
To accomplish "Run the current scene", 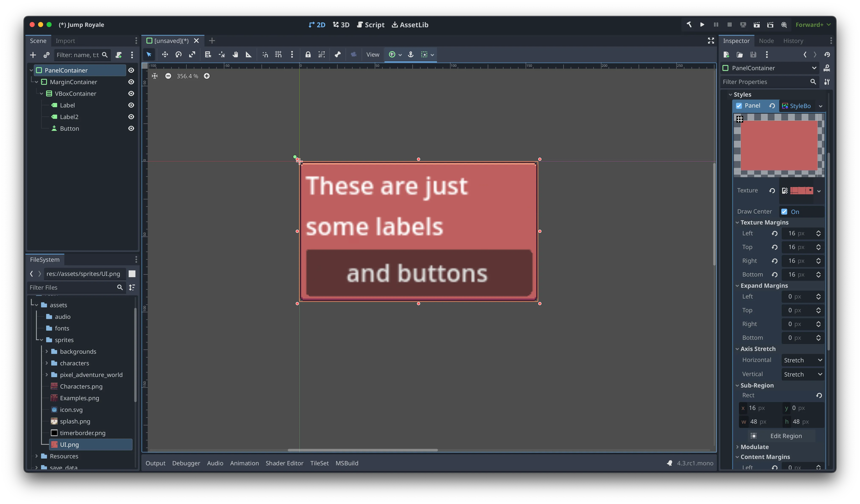I will [x=757, y=25].
